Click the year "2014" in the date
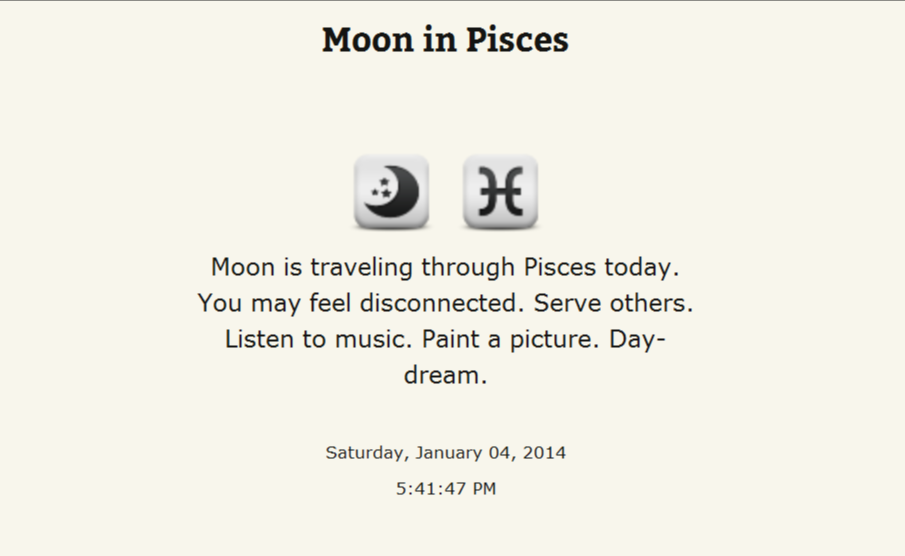This screenshot has width=905, height=556. point(544,453)
